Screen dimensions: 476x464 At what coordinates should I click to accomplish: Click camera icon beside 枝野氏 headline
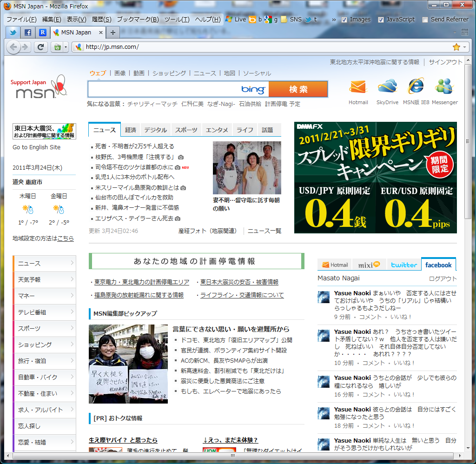tap(181, 157)
